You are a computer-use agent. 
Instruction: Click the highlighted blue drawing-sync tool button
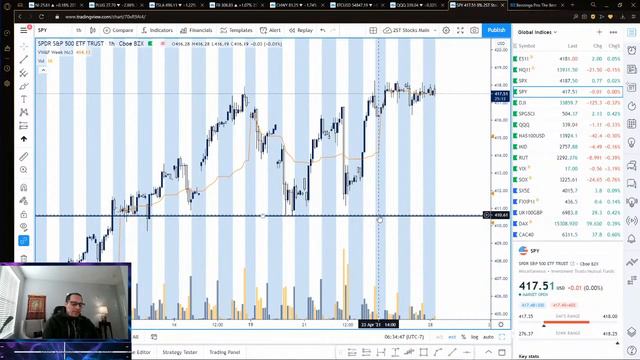click(x=24, y=241)
